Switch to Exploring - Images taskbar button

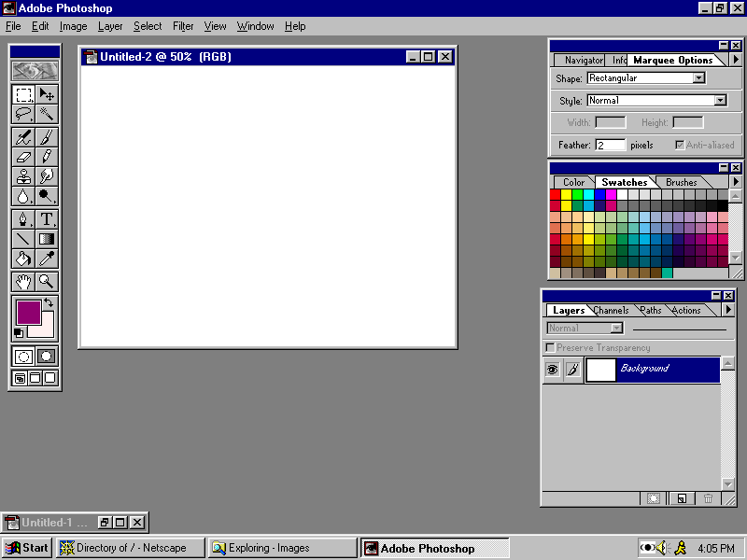click(283, 548)
